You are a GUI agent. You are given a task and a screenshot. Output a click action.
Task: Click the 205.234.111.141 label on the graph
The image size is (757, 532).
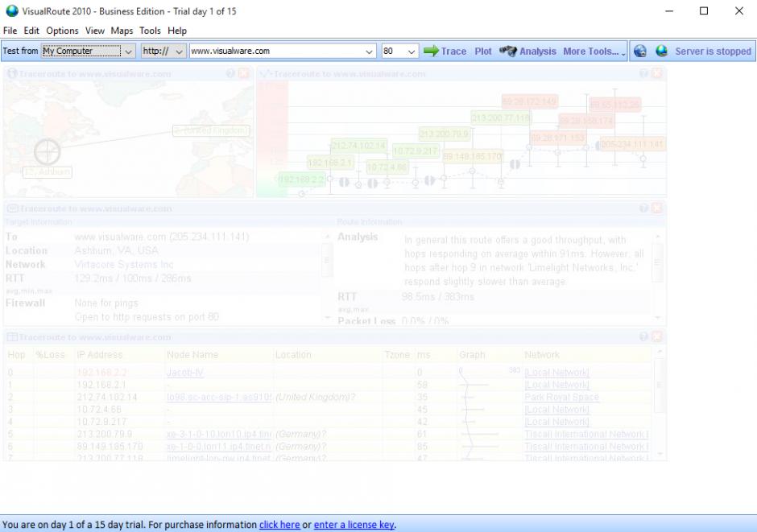pyautogui.click(x=632, y=144)
